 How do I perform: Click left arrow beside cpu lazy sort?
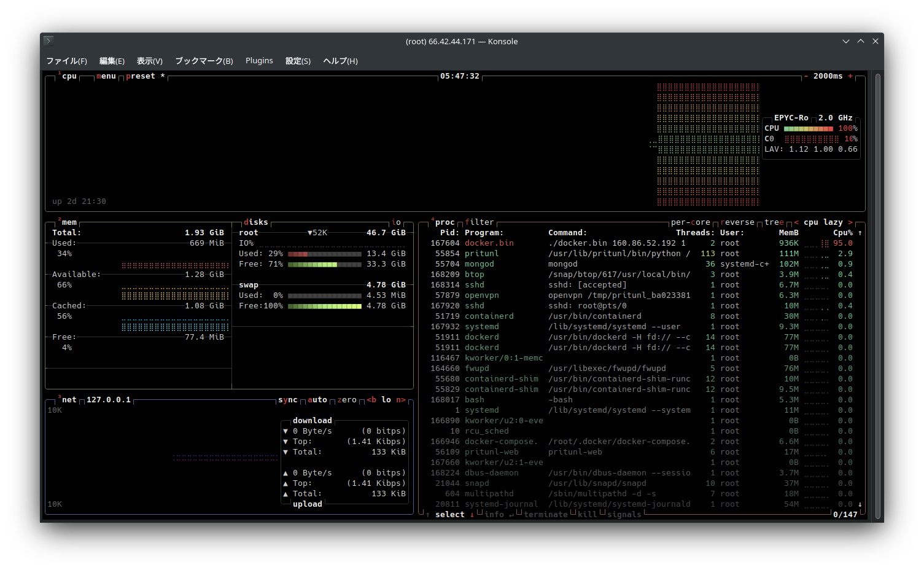pos(796,222)
